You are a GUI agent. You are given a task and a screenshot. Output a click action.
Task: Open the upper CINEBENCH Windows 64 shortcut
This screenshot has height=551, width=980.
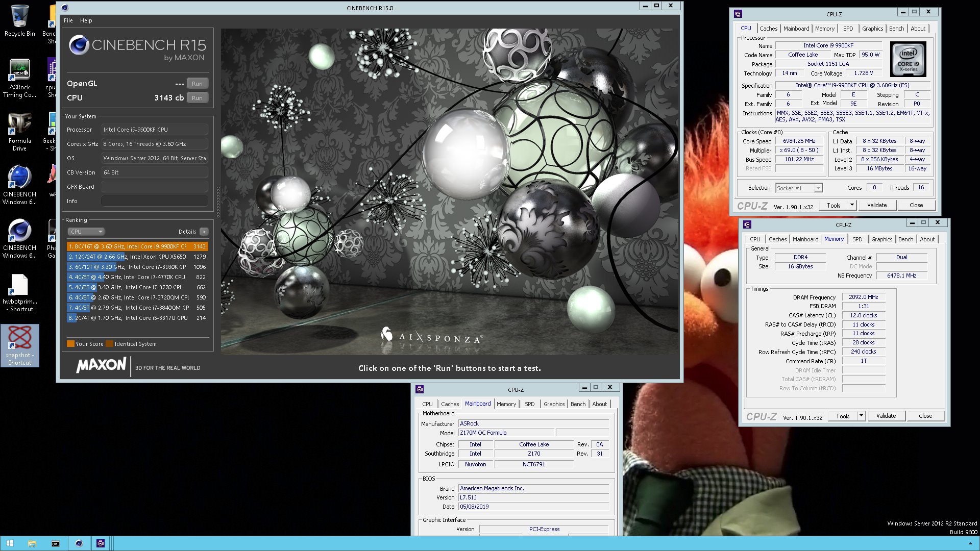pyautogui.click(x=19, y=185)
